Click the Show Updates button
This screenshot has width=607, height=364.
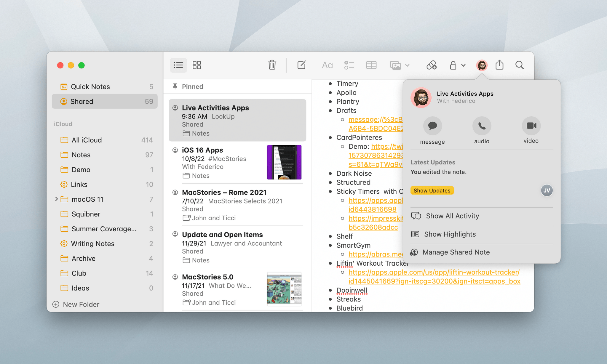tap(432, 190)
